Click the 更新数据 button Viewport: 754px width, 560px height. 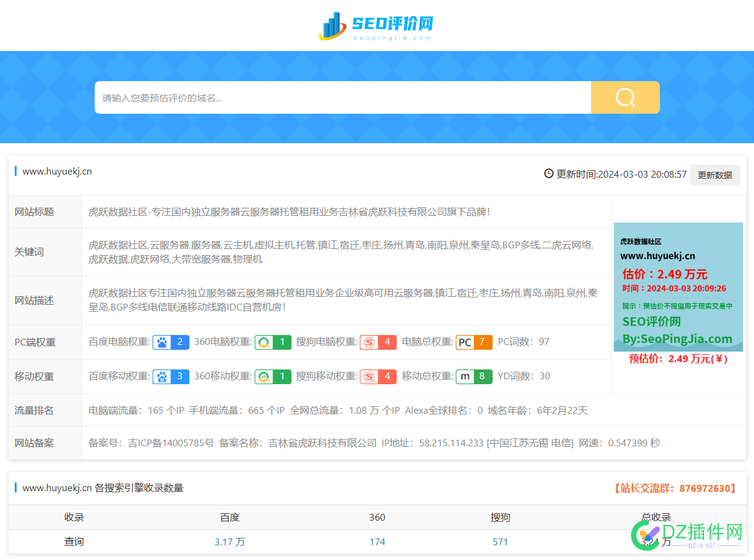tap(715, 175)
